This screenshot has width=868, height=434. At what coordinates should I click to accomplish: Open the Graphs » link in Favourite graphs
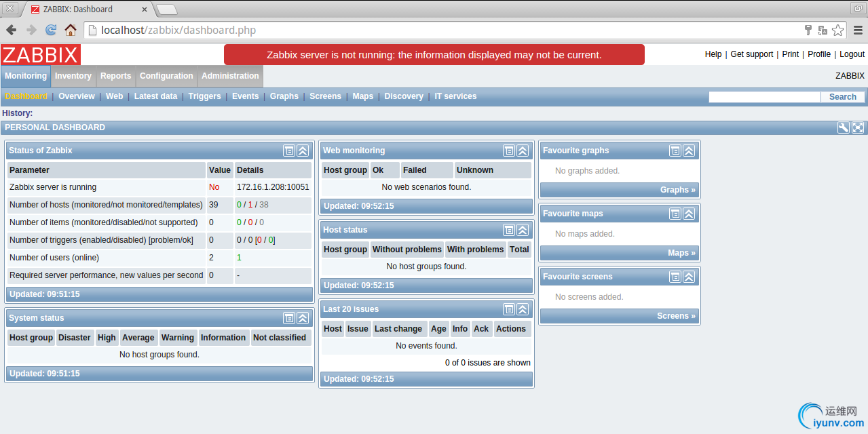(678, 190)
